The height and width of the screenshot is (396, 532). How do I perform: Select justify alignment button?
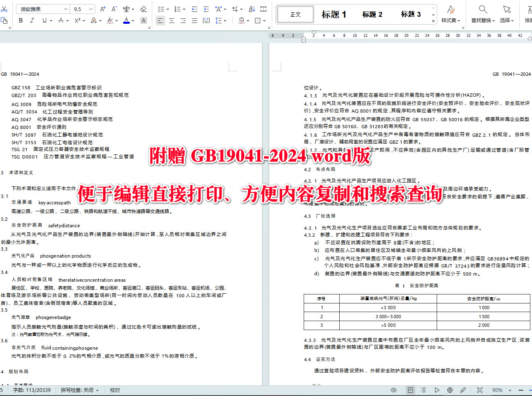(194, 20)
